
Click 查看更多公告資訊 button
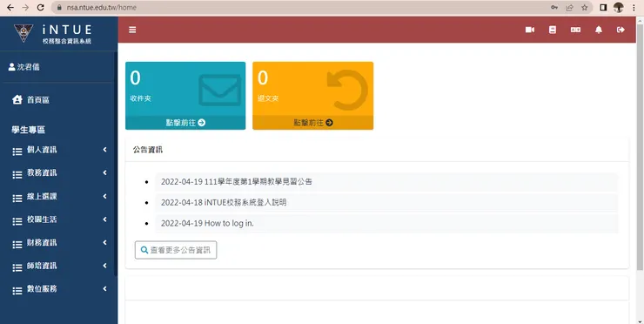coord(176,250)
